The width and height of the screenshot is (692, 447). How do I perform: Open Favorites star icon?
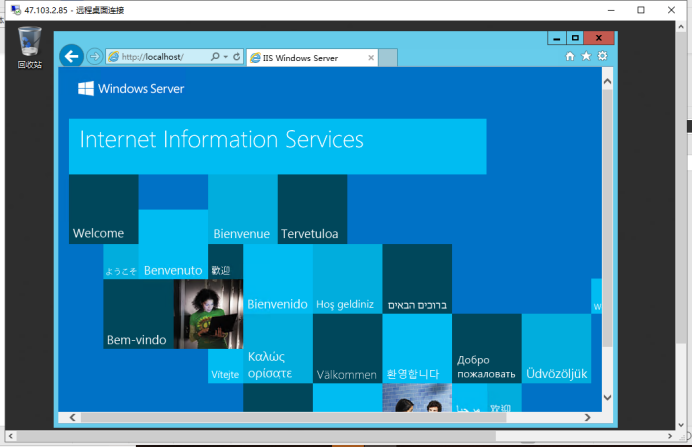click(x=586, y=56)
